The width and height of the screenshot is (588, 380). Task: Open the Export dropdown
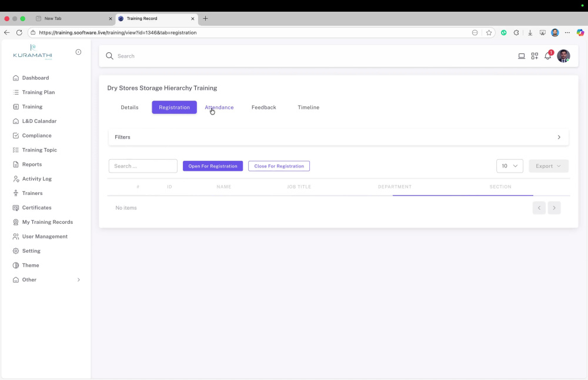(x=549, y=166)
